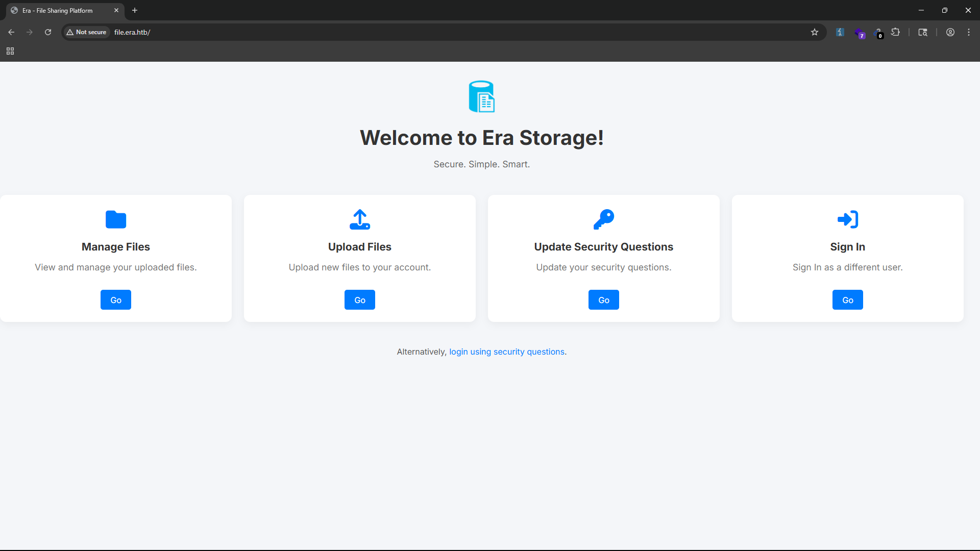Click the key icon for security questions
980x551 pixels.
point(604,219)
